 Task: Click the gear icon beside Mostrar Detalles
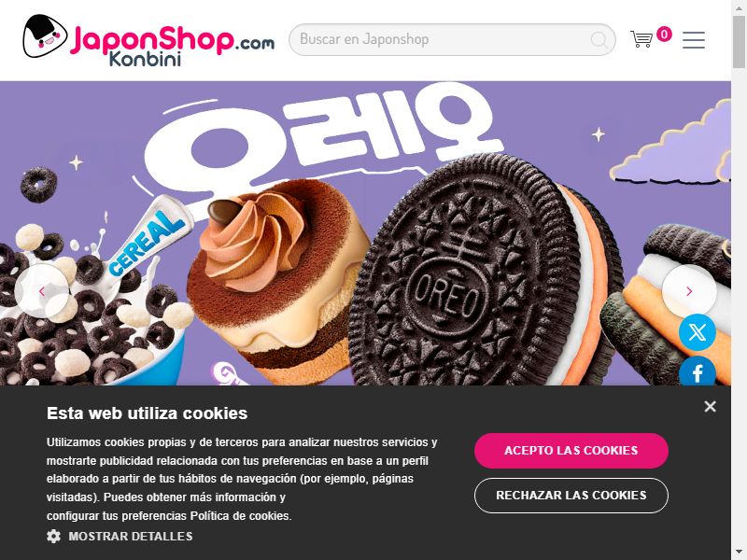click(x=54, y=536)
